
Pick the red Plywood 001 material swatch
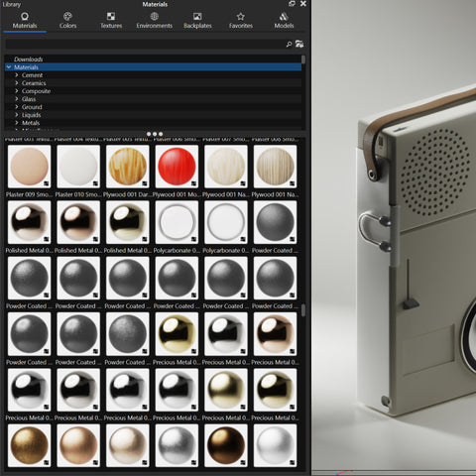(177, 167)
